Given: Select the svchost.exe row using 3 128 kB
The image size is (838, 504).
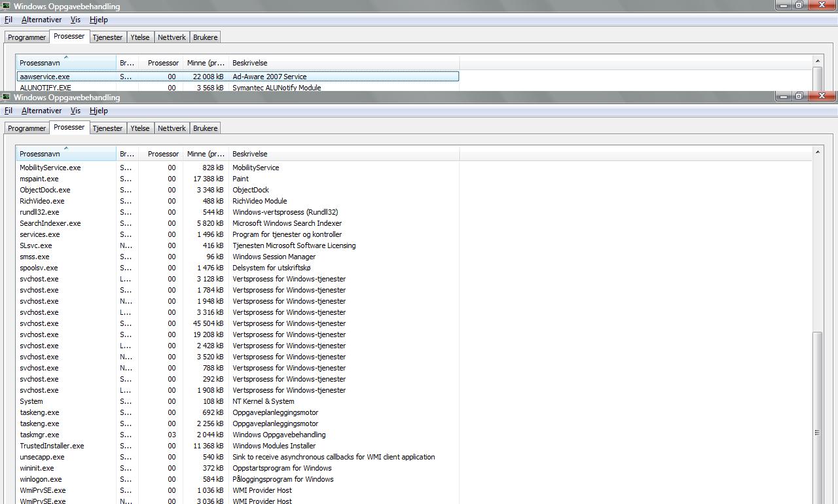Looking at the screenshot, I should 238,279.
